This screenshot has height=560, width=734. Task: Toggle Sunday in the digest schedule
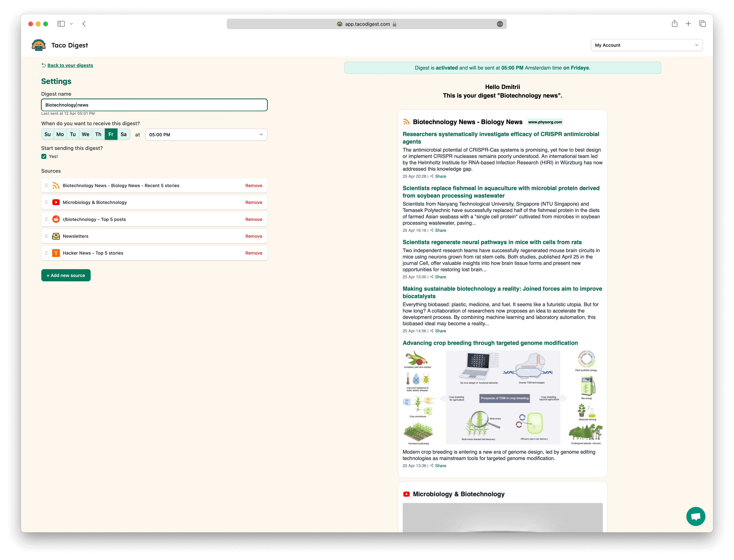click(x=47, y=134)
